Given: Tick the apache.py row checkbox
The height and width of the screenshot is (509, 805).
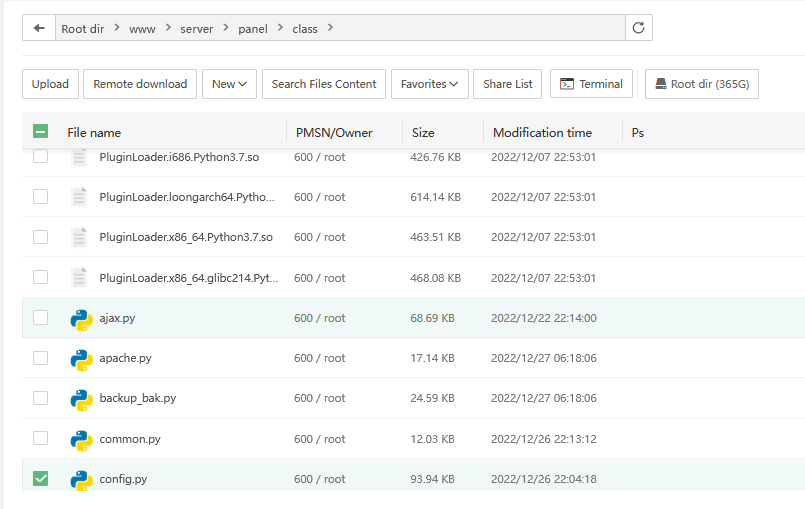Looking at the screenshot, I should click(x=40, y=358).
